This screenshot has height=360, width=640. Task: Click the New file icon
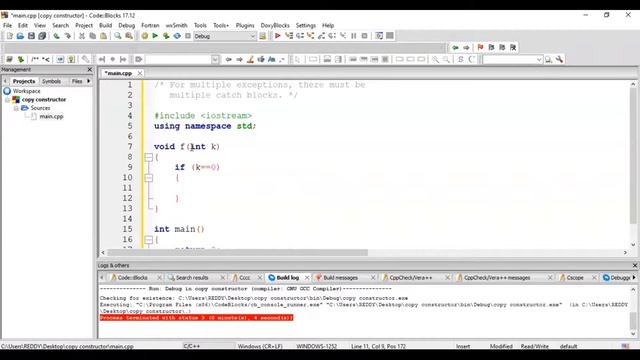pyautogui.click(x=9, y=36)
